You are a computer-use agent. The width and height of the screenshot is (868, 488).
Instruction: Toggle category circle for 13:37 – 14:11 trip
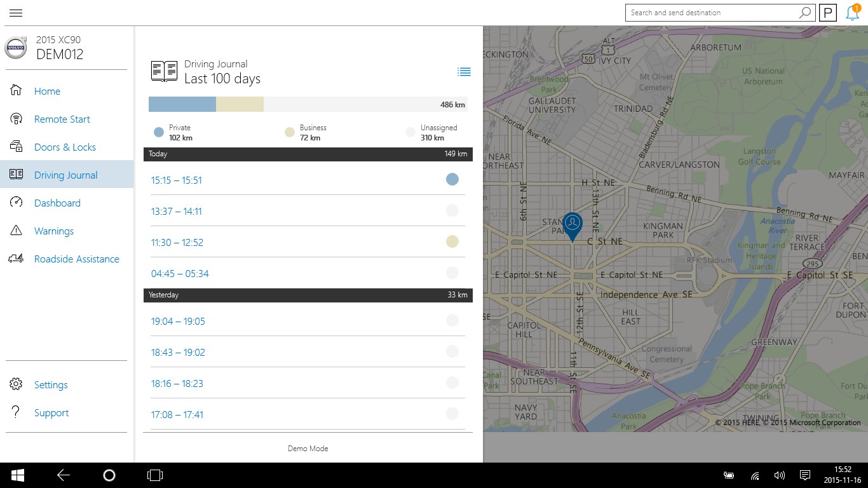[x=452, y=210]
